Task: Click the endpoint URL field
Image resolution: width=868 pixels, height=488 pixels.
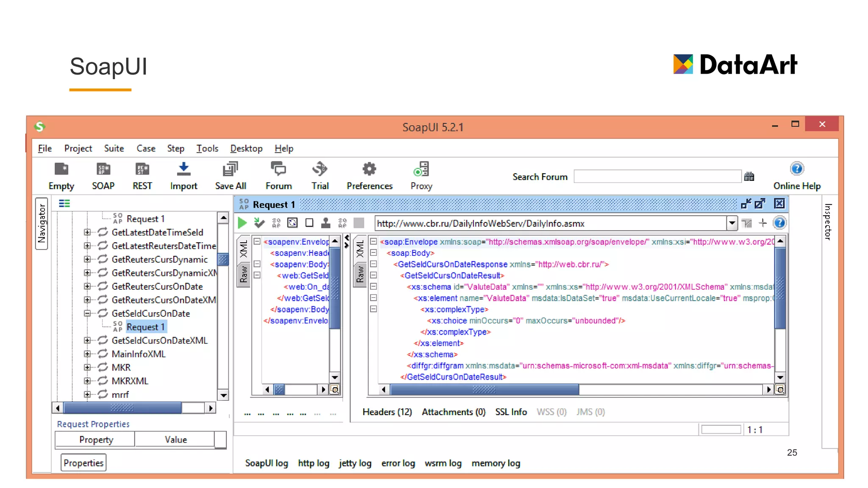Action: [551, 223]
